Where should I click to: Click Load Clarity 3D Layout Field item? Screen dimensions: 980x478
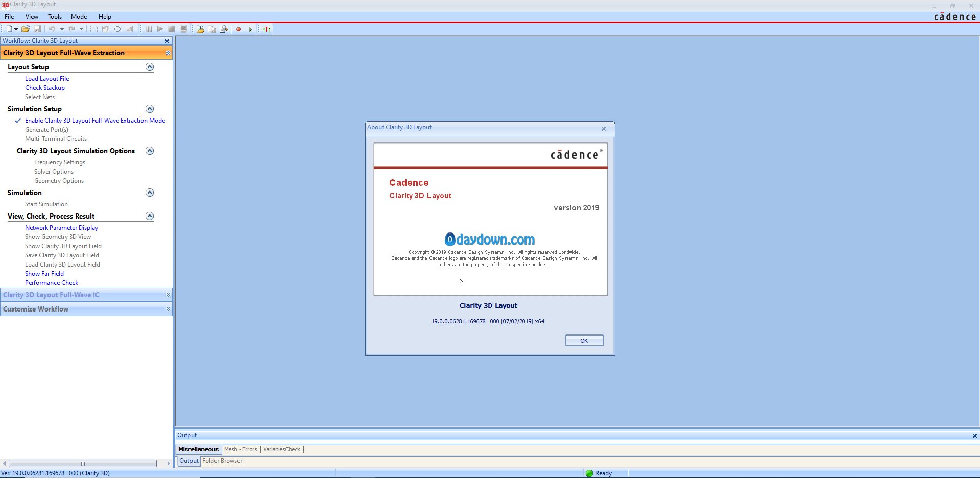coord(62,265)
